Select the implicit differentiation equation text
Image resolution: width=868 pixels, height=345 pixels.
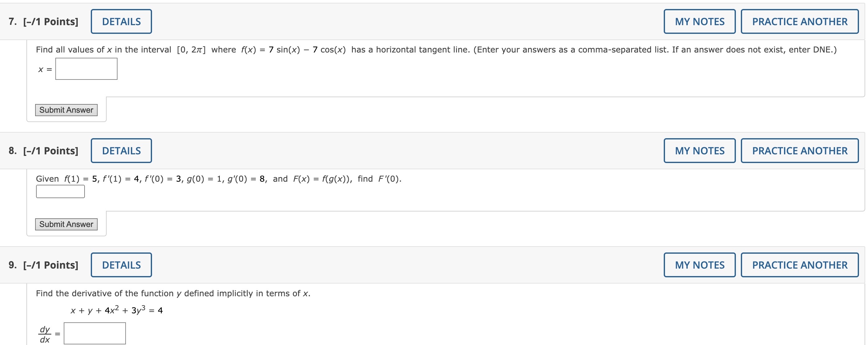116,310
